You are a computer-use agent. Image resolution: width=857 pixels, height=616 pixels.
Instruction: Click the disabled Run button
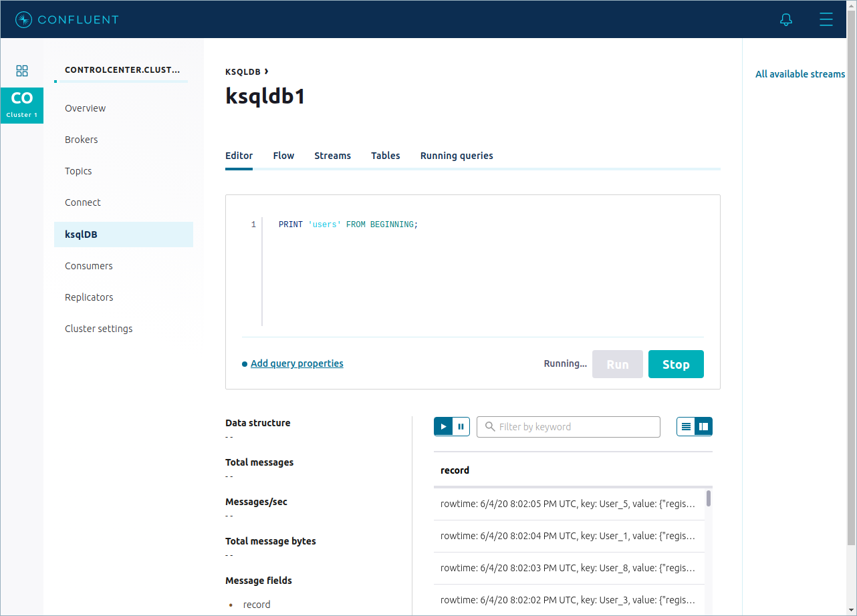click(x=618, y=364)
